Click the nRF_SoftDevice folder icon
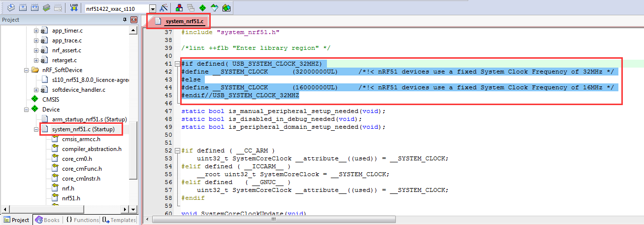 35,70
